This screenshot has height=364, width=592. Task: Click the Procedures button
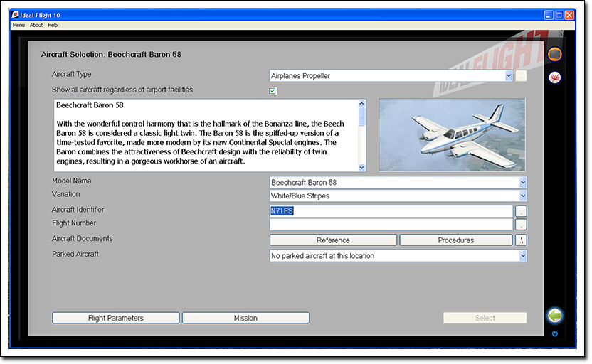tap(456, 240)
